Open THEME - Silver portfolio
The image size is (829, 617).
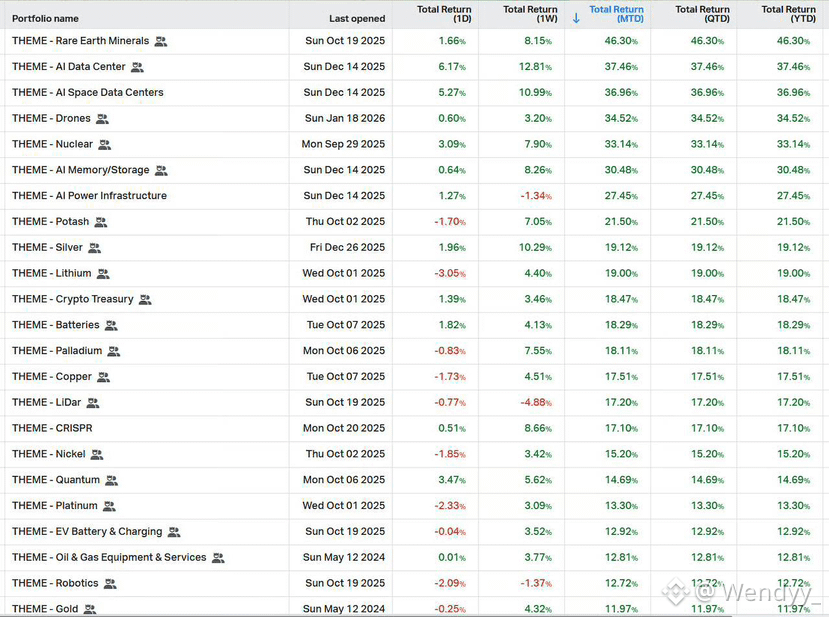tap(48, 247)
